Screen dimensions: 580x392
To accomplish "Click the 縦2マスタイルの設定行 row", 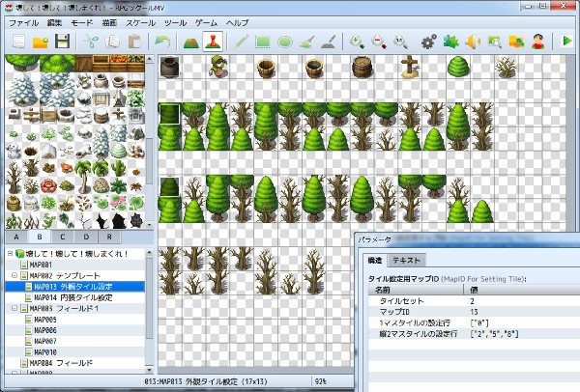I will (x=475, y=334).
